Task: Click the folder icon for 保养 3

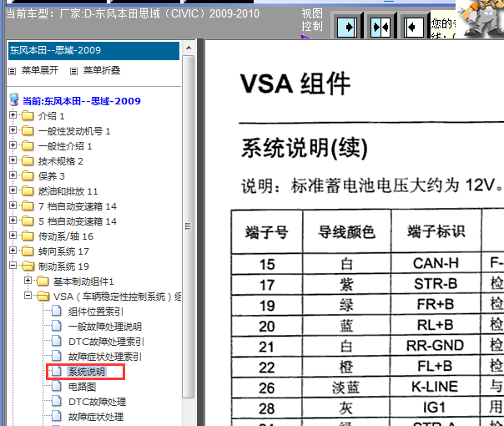Action: click(x=28, y=175)
